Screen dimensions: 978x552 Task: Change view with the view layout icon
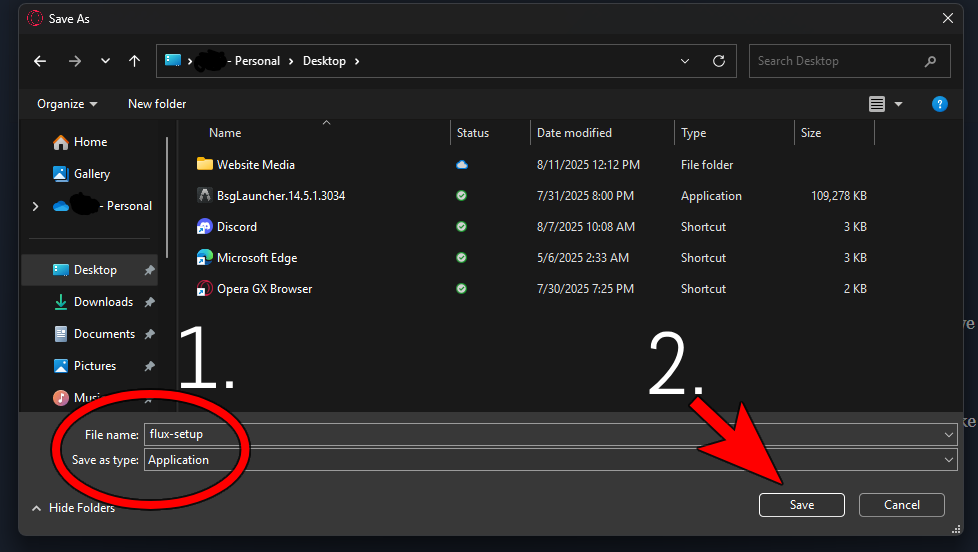(877, 104)
